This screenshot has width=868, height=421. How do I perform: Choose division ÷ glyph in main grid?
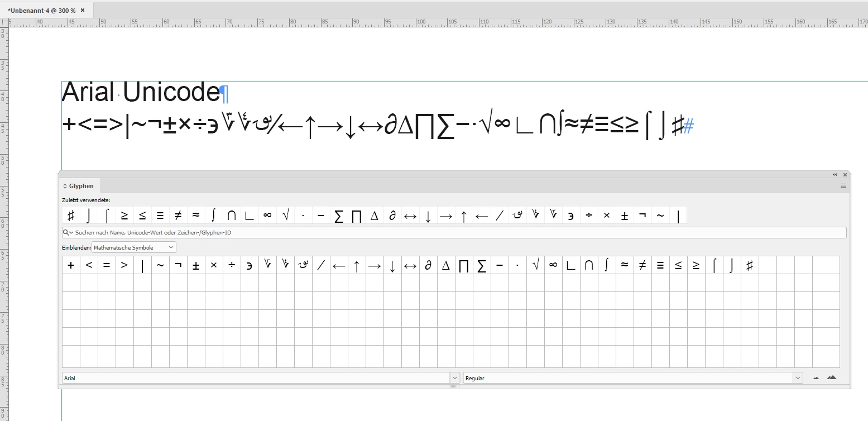click(x=232, y=265)
